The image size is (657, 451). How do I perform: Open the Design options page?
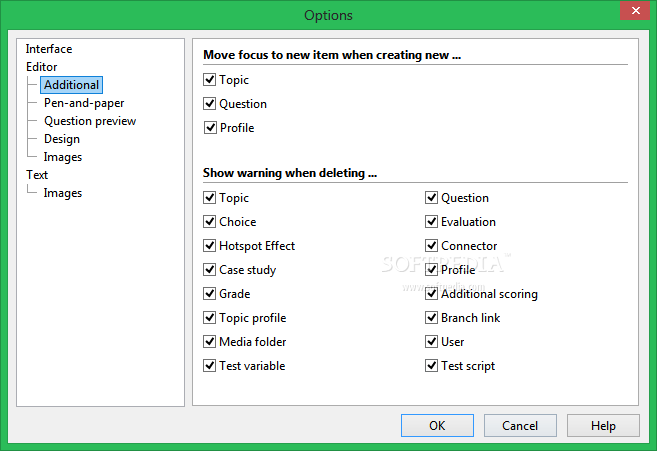62,139
